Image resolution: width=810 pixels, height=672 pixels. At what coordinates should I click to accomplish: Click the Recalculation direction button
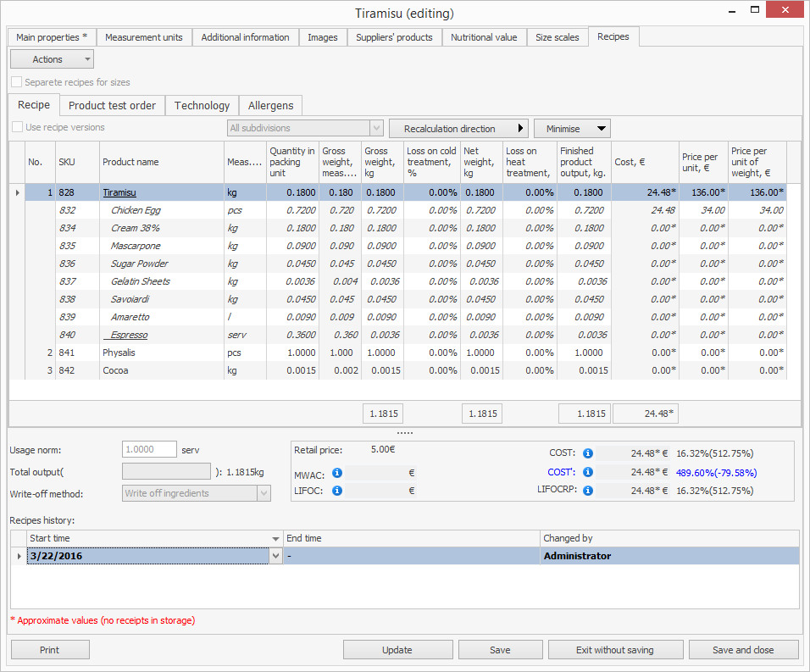[458, 129]
